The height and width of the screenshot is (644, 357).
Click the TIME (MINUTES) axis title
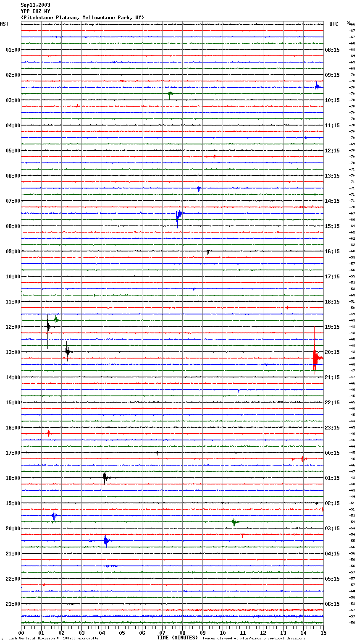(x=177, y=638)
